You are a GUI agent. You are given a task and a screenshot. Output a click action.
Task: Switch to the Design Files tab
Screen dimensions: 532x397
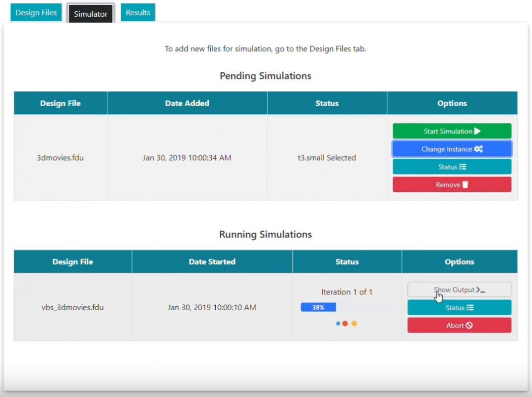[x=35, y=12]
